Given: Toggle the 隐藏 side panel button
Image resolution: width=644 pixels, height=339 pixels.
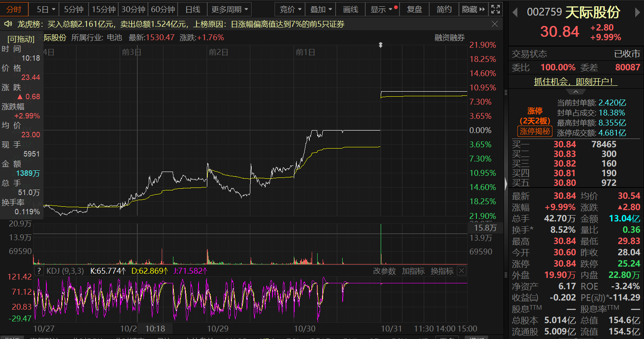Looking at the screenshot, I should 473,9.
